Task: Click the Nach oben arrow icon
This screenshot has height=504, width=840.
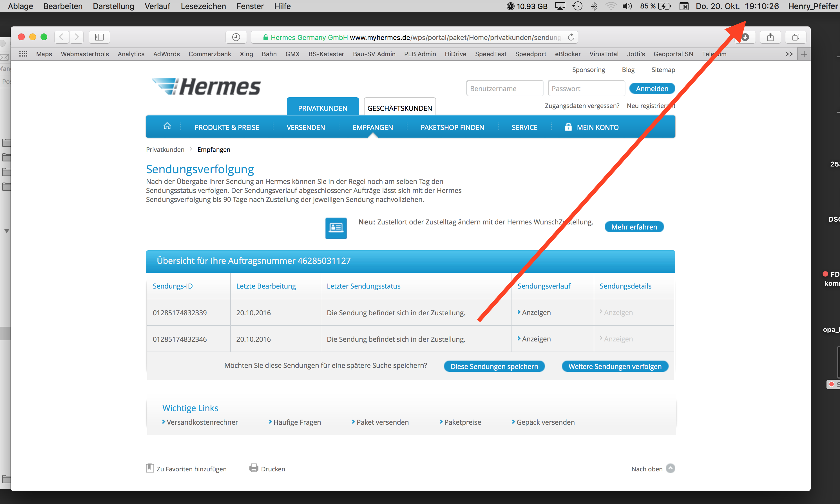Action: pyautogui.click(x=670, y=468)
